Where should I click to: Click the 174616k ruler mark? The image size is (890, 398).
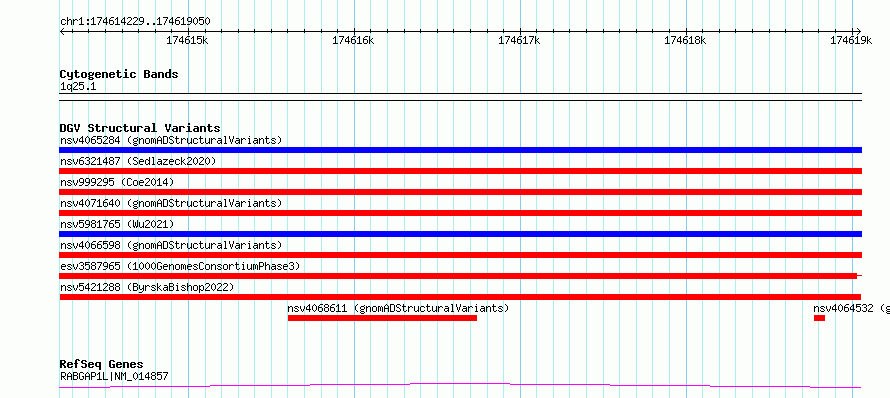353,40
